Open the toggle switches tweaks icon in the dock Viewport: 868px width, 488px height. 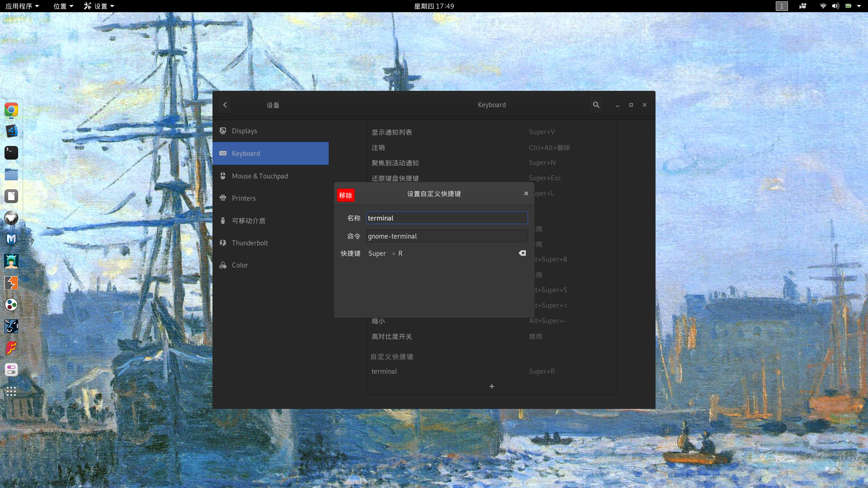click(11, 370)
